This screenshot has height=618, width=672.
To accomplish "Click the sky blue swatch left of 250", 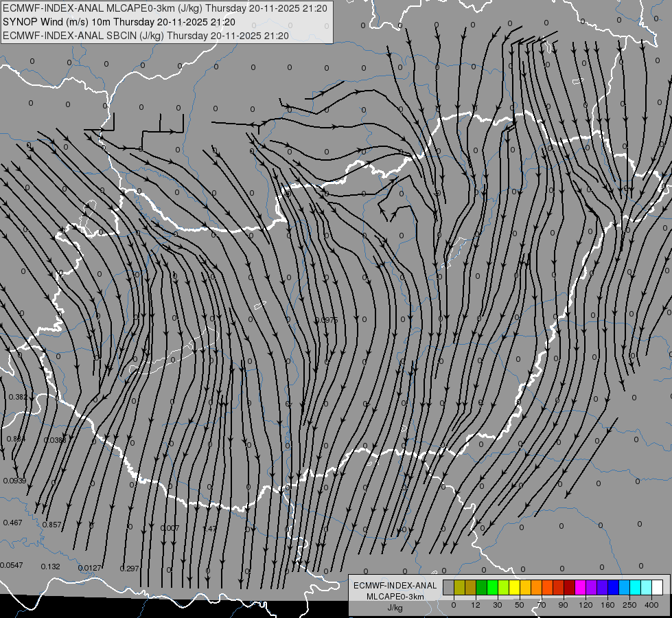I will coord(625,587).
